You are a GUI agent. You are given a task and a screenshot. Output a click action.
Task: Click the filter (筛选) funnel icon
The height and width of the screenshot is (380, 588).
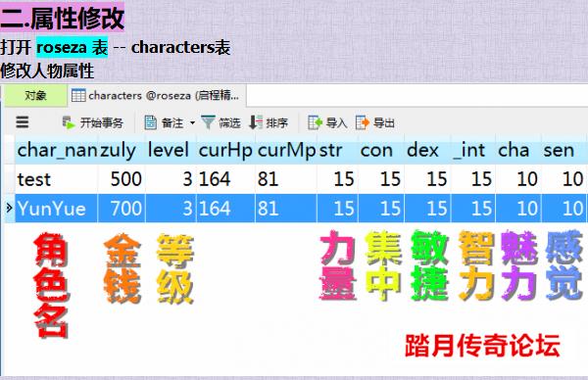pos(208,122)
